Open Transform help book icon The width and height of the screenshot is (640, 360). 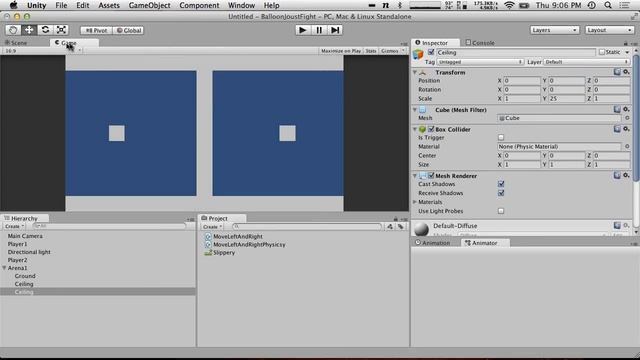coord(617,72)
